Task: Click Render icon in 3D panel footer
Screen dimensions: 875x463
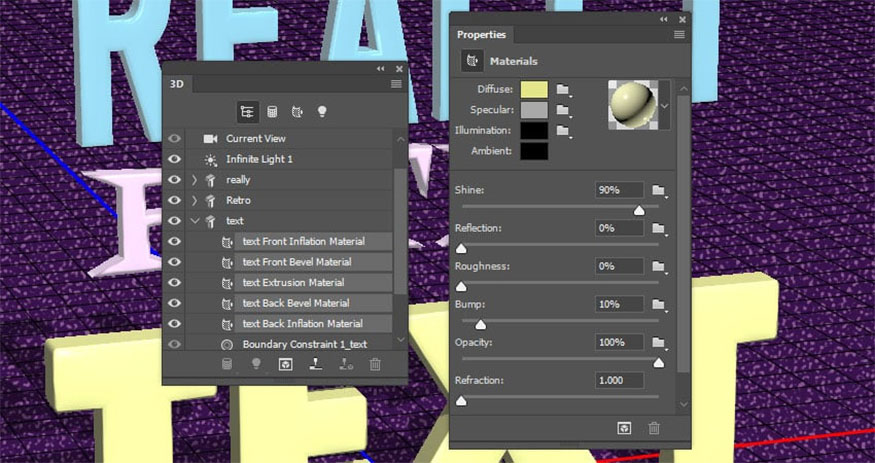Action: coord(286,365)
